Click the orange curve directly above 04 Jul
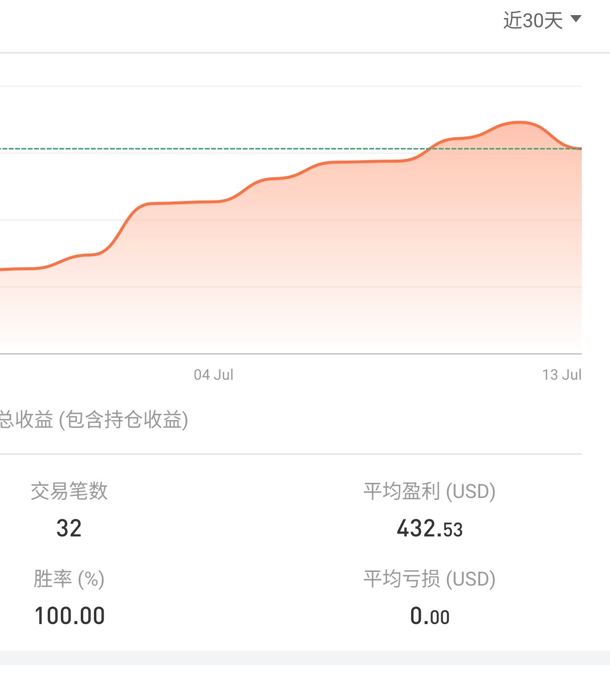 click(214, 202)
